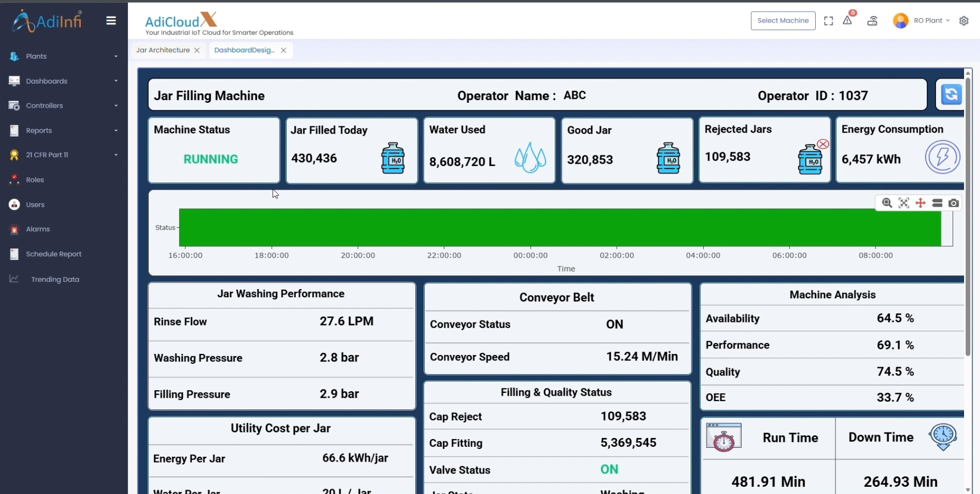
Task: Click the refresh dashboard icon button
Action: tap(951, 95)
